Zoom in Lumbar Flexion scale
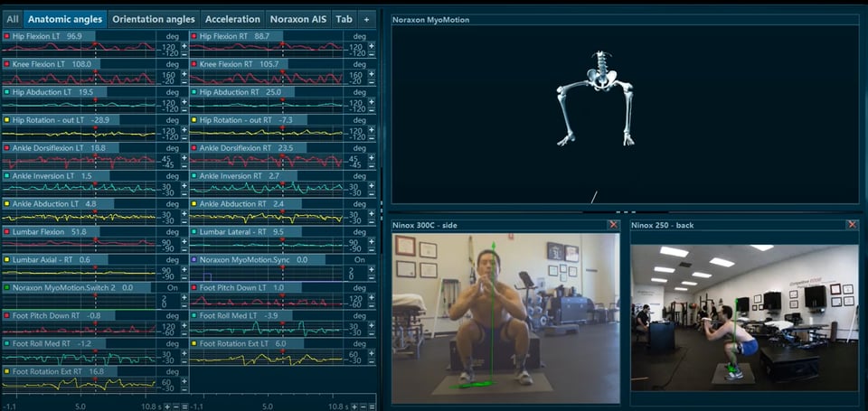Screen dimensions: 868x411 pos(184,241)
